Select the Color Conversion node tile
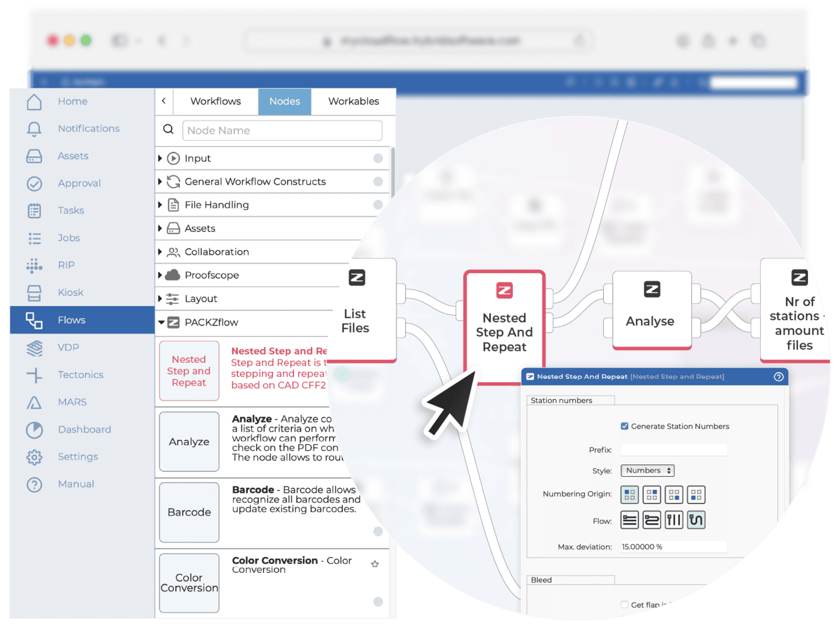 coord(189,583)
